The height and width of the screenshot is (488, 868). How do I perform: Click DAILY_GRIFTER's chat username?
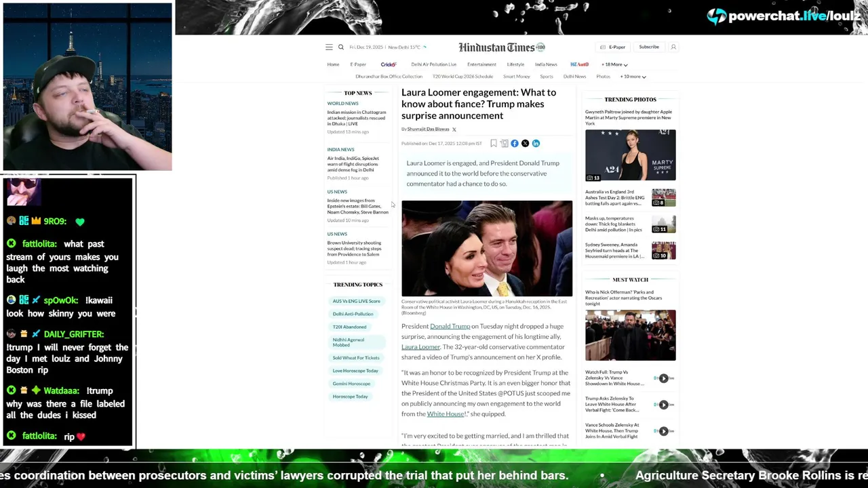click(x=74, y=334)
